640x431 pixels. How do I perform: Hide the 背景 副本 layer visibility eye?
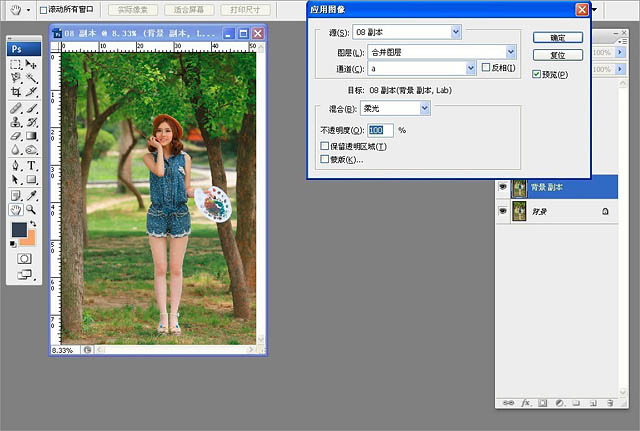pos(503,187)
